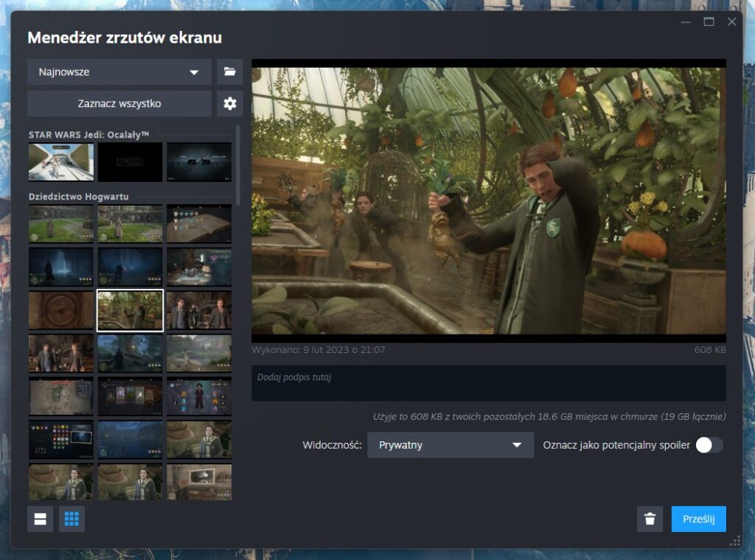
Task: Click the Prześlij upload button
Action: (x=699, y=519)
